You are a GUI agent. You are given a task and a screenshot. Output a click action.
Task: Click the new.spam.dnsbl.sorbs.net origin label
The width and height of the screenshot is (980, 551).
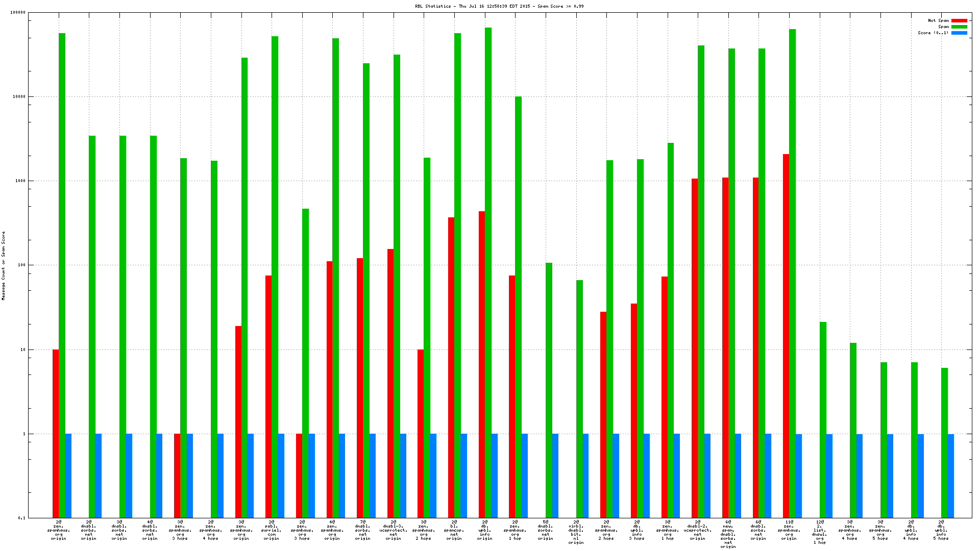point(728,534)
